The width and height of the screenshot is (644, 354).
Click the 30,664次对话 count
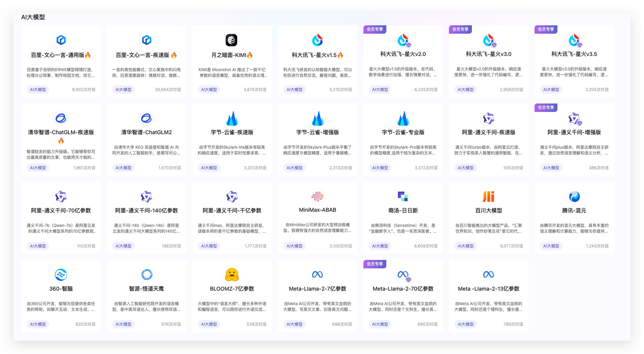click(168, 90)
